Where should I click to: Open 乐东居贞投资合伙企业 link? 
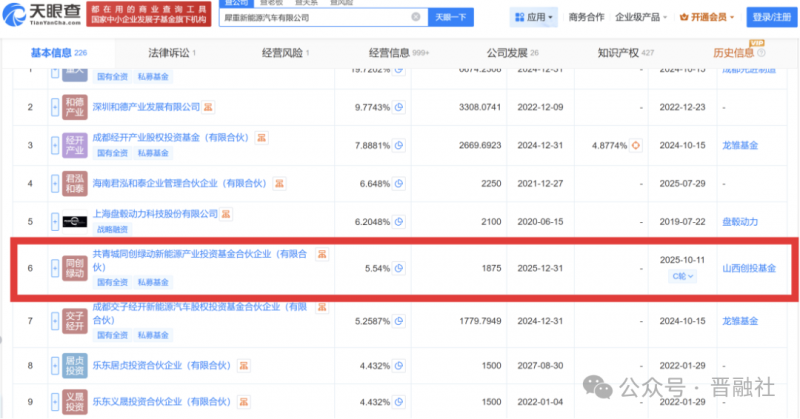(162, 365)
